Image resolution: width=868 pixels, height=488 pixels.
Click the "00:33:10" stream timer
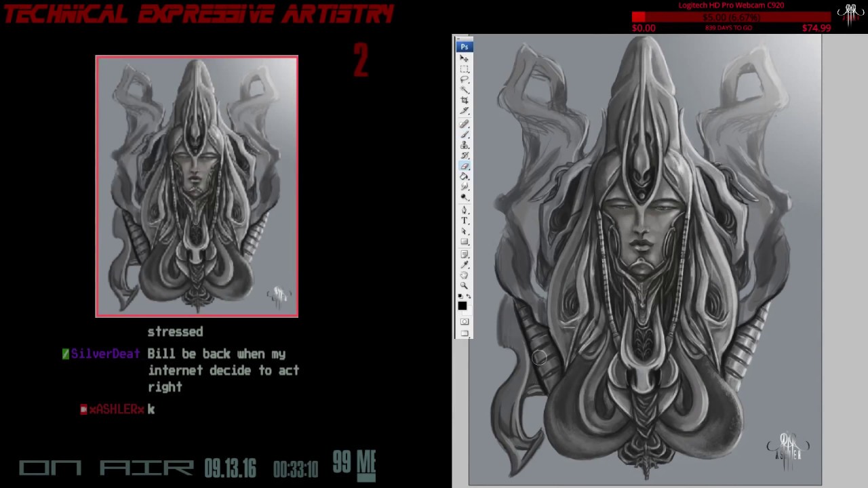(296, 469)
